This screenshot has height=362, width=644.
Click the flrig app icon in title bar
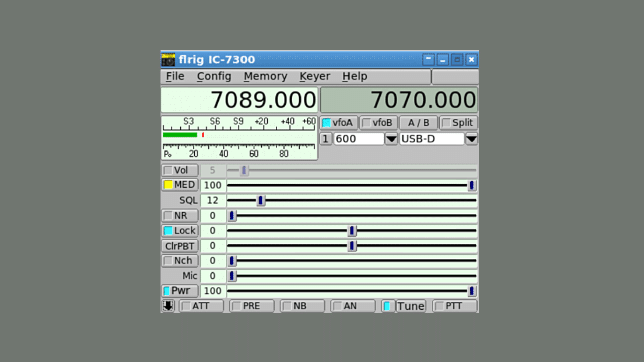[168, 60]
